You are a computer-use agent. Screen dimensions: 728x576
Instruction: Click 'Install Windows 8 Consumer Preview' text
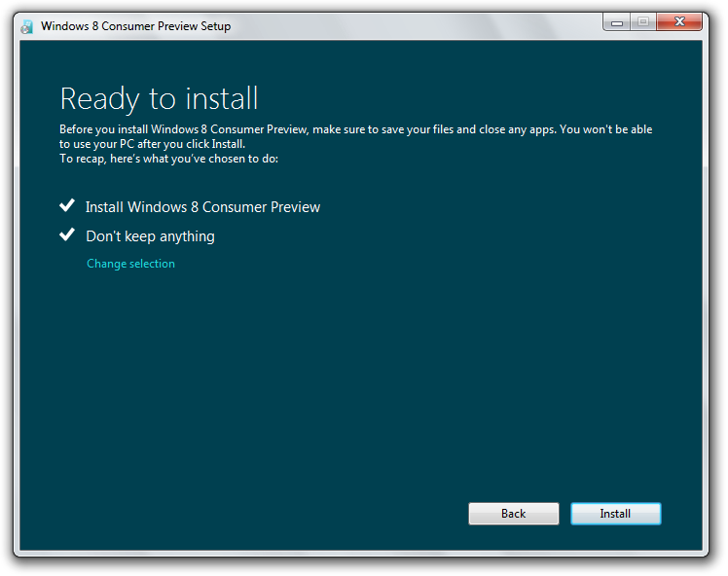pos(202,207)
